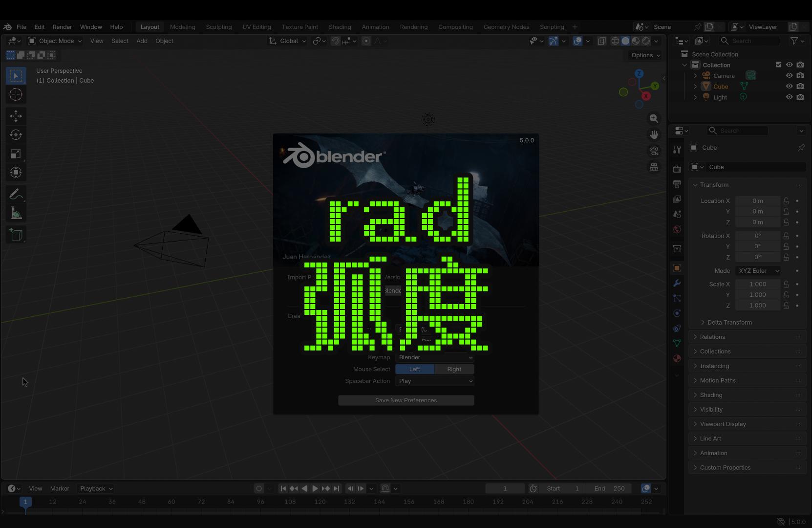Click the End frame value field
This screenshot has height=528, width=812.
[610, 488]
